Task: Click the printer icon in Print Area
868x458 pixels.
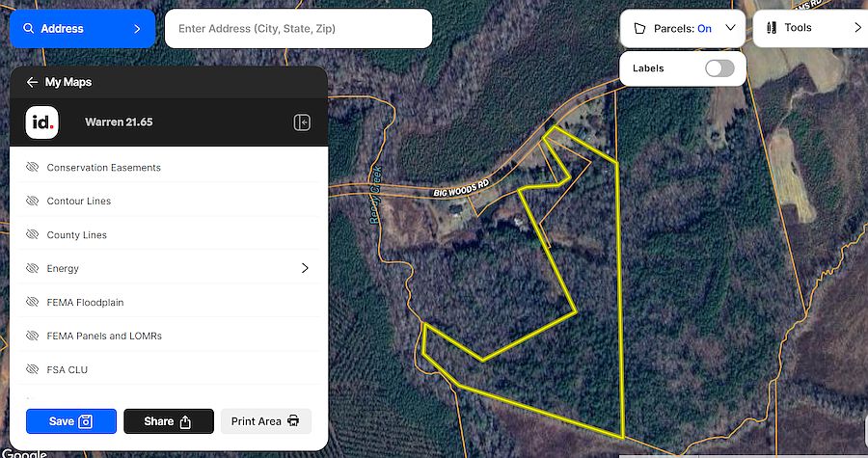Action: pos(293,421)
